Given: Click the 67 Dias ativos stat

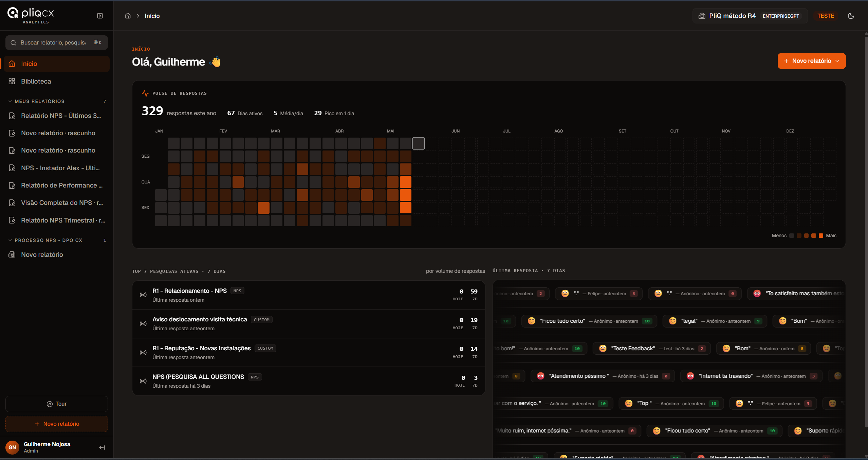Looking at the screenshot, I should [245, 113].
